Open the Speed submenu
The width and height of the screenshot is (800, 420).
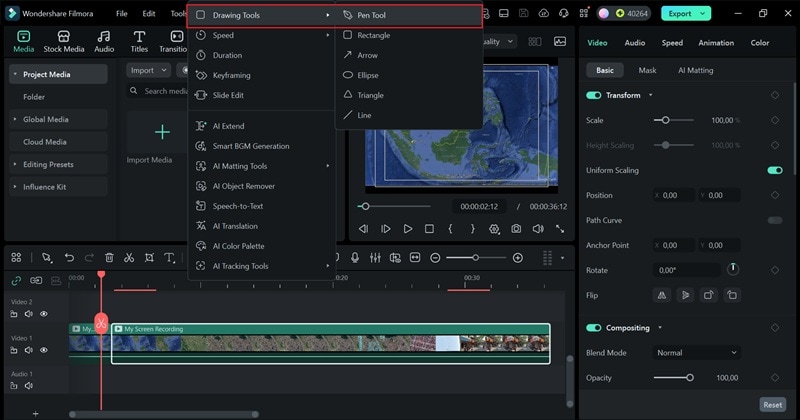coord(262,35)
